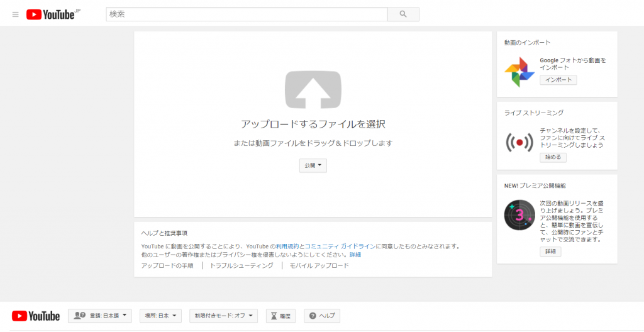Click the Premiere countdown icon
The width and height of the screenshot is (644, 332).
[x=519, y=215]
